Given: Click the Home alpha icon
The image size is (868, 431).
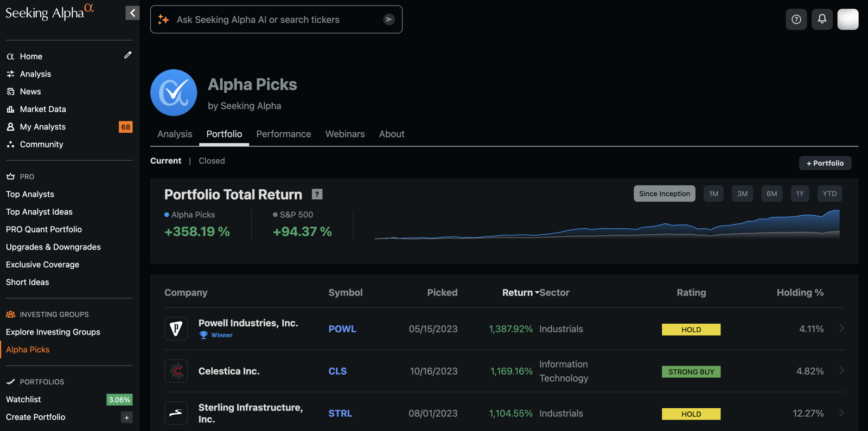Looking at the screenshot, I should (10, 56).
